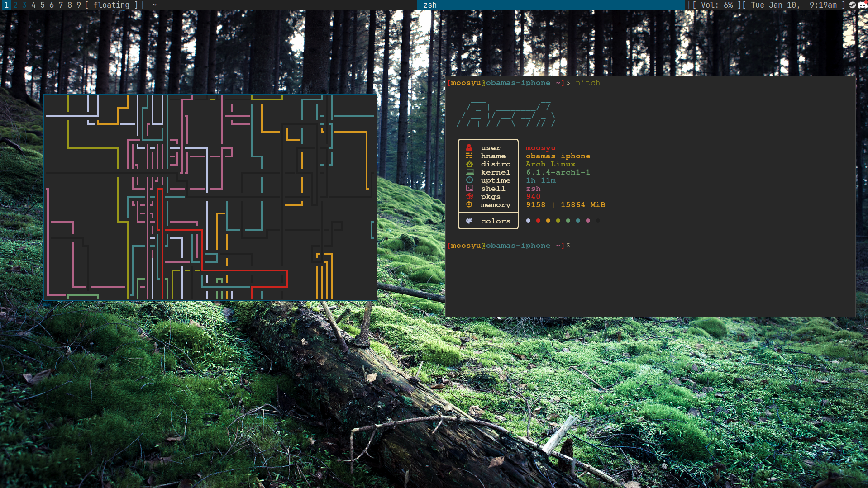
Task: Switch to workspace tag 9
Action: pyautogui.click(x=79, y=5)
